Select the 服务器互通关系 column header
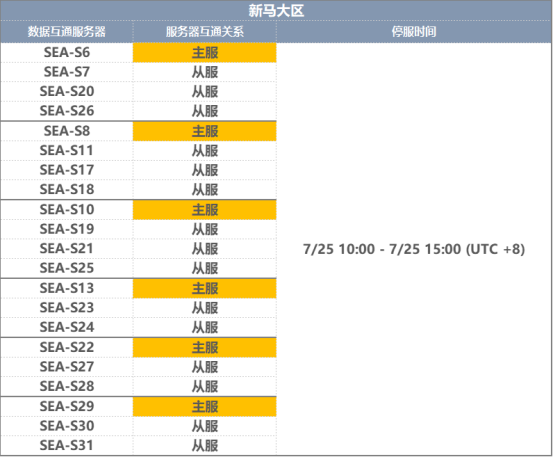The image size is (554, 457). point(205,32)
